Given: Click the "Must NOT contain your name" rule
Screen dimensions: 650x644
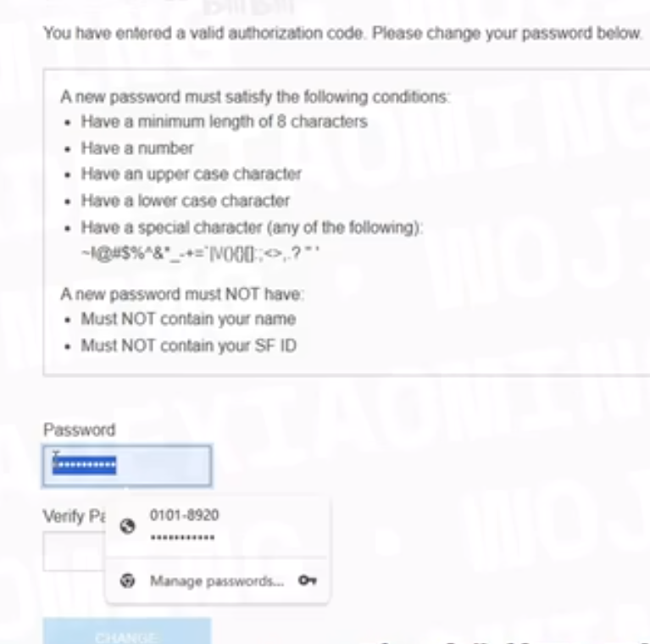Looking at the screenshot, I should point(188,319).
